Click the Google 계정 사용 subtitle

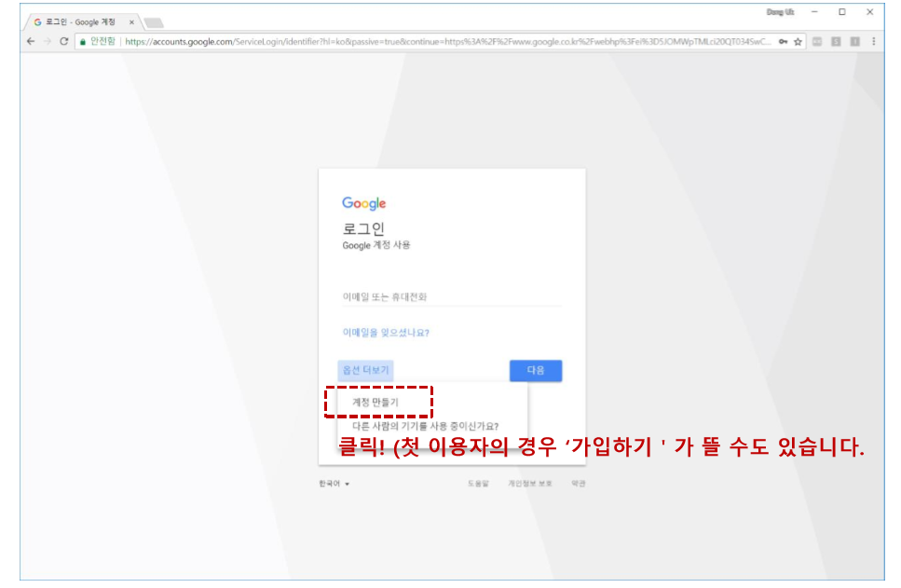(376, 245)
